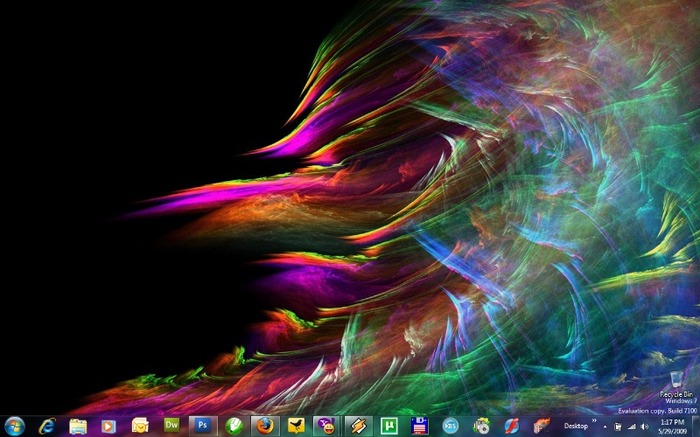Launch Internet Explorer from the taskbar

(46, 426)
